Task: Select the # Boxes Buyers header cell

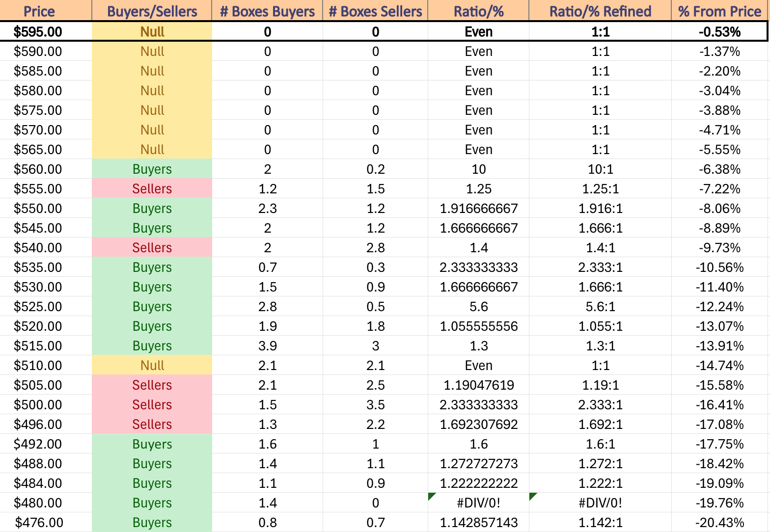Action: [267, 11]
